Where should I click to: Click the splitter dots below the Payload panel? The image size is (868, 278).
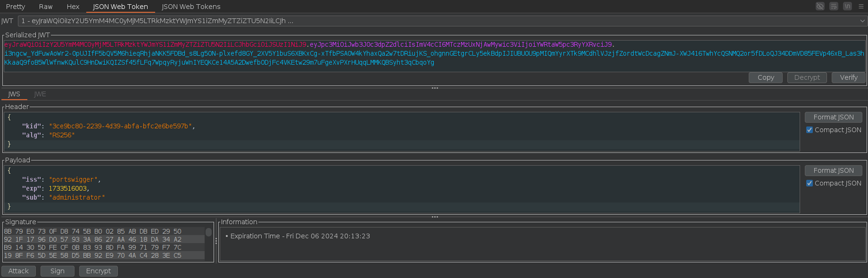click(434, 217)
